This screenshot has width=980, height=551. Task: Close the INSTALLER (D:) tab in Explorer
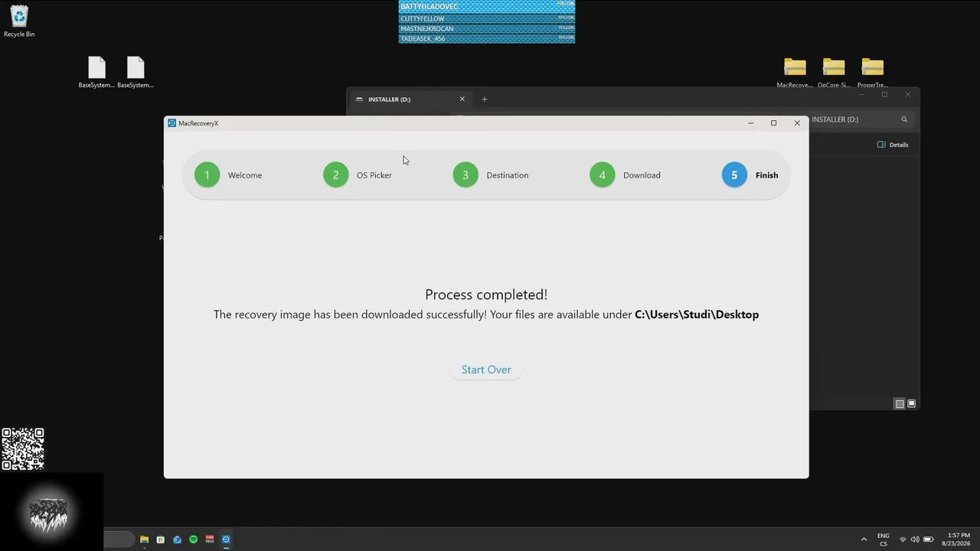pos(462,99)
